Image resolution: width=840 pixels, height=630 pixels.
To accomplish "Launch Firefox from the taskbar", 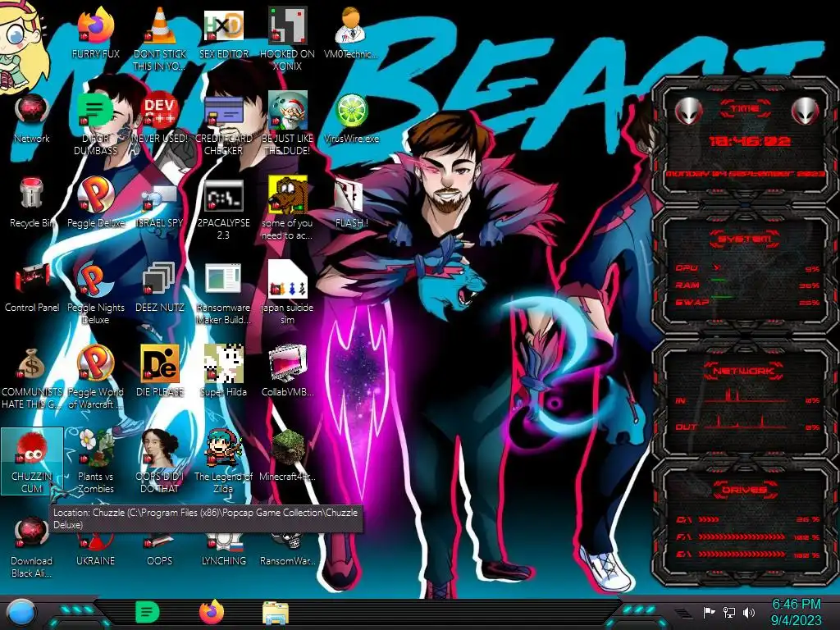I will (212, 612).
